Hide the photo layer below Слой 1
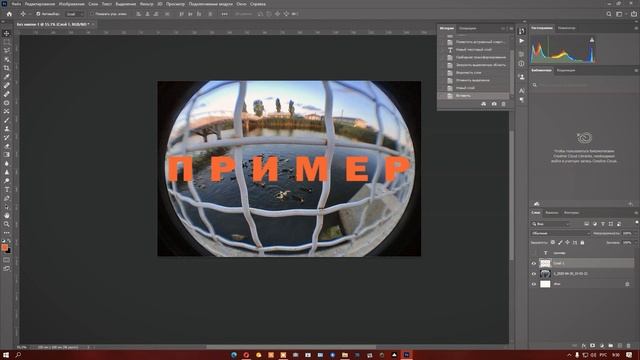This screenshot has height=360, width=640. [533, 274]
